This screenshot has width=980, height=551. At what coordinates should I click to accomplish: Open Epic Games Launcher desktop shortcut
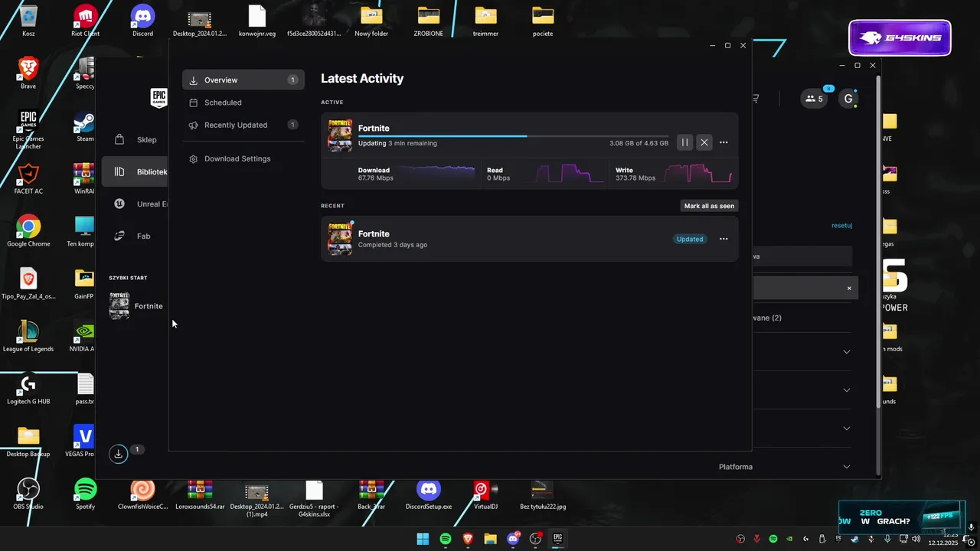coord(28,129)
